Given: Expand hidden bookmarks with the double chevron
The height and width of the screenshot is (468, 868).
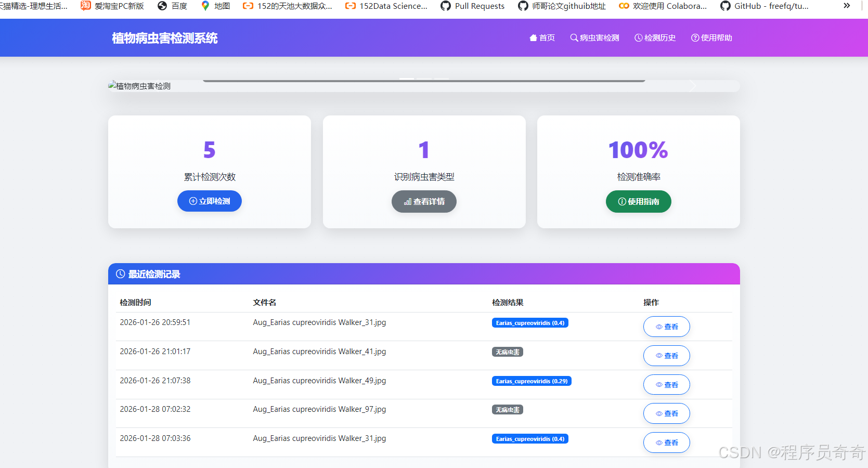Looking at the screenshot, I should tap(847, 6).
